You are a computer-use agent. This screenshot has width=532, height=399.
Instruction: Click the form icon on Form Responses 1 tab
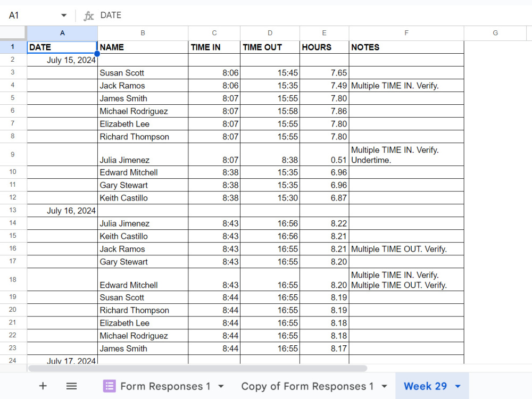109,386
